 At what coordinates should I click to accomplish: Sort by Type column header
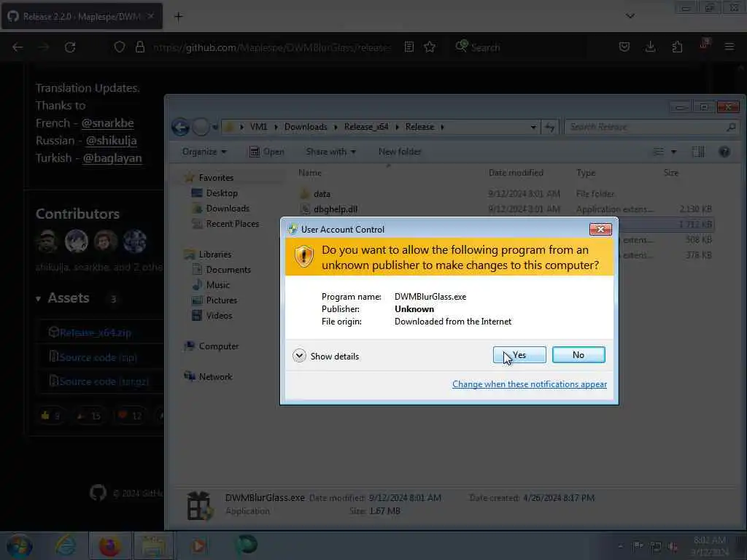pyautogui.click(x=586, y=172)
